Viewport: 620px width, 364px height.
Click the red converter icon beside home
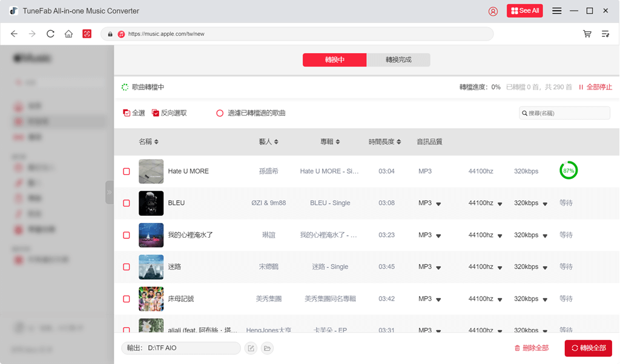[87, 34]
